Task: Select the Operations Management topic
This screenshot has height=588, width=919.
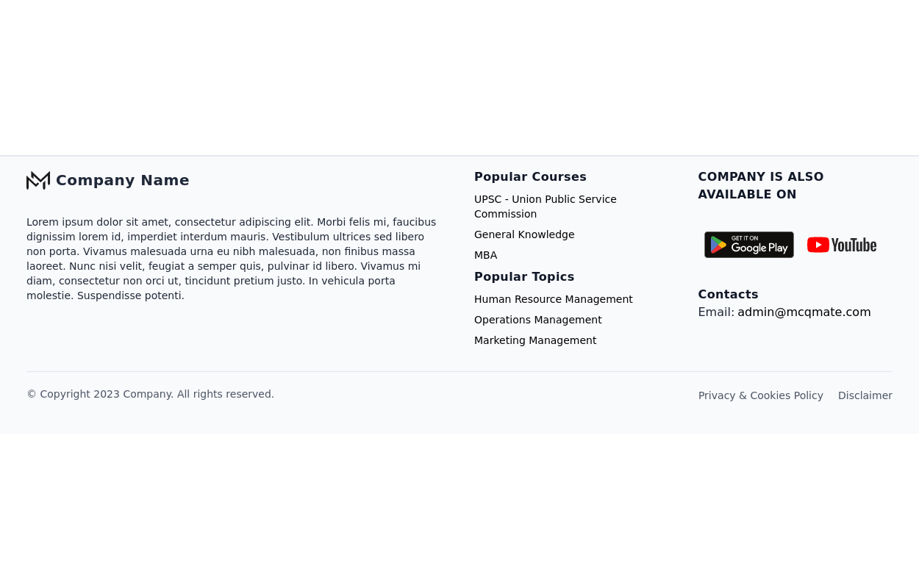Action: point(538,320)
